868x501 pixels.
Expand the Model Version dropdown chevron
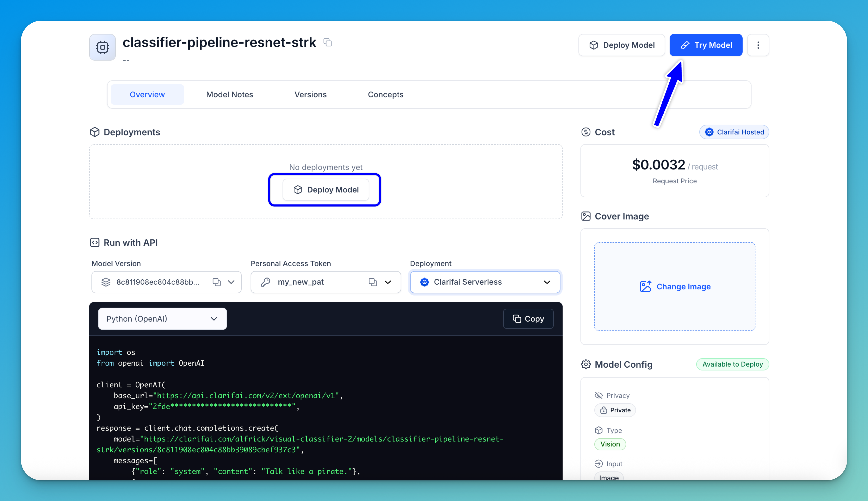[x=231, y=282]
